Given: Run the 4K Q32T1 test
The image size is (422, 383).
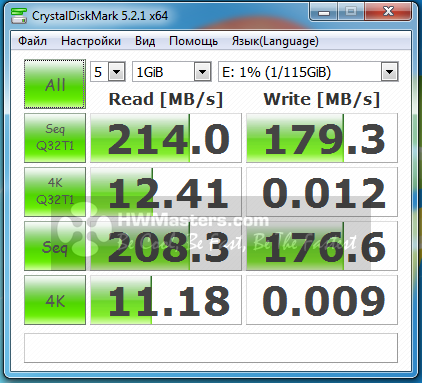Looking at the screenshot, I should point(55,192).
